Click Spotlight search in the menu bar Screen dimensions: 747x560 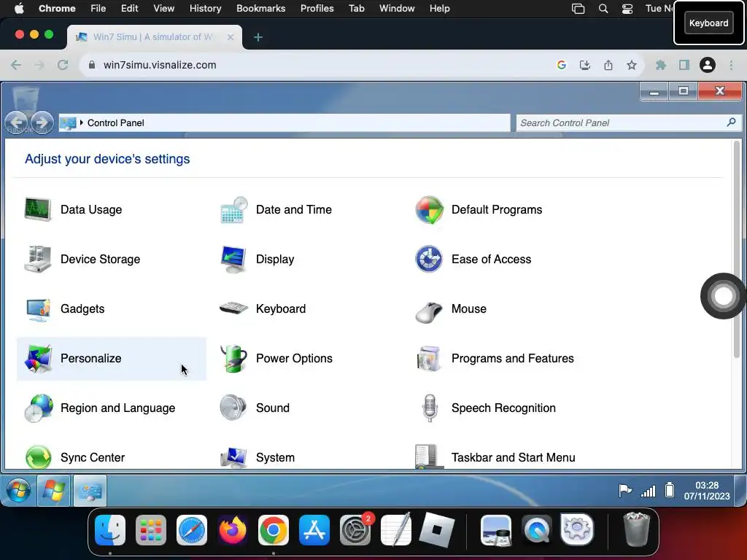point(603,9)
